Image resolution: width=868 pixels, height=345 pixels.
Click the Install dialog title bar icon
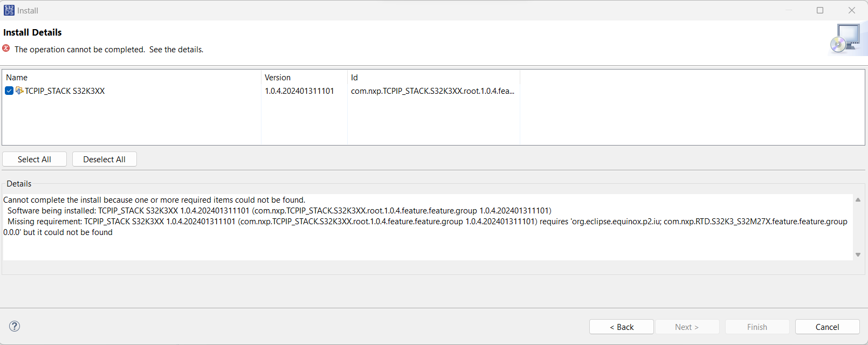pyautogui.click(x=8, y=10)
